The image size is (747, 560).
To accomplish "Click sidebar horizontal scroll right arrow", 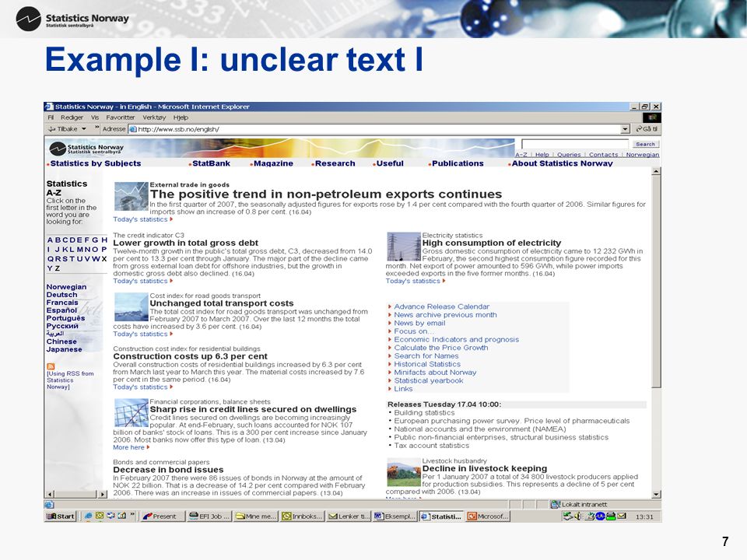I will point(103,495).
